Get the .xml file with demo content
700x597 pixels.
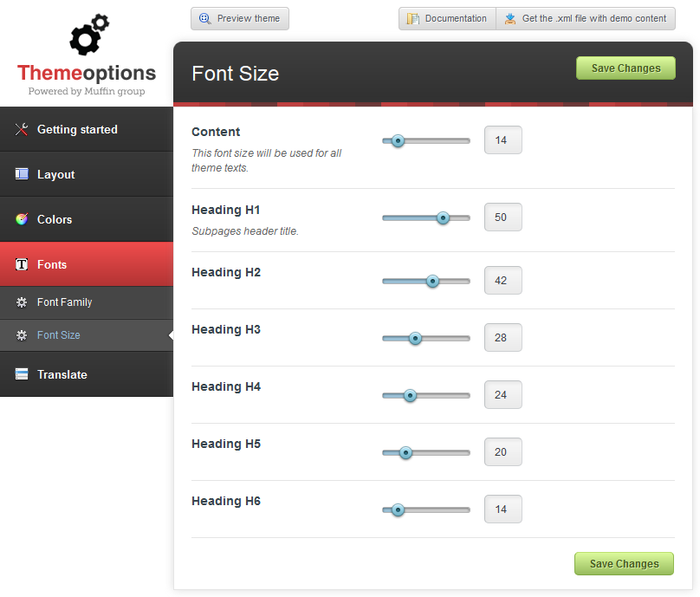[586, 18]
